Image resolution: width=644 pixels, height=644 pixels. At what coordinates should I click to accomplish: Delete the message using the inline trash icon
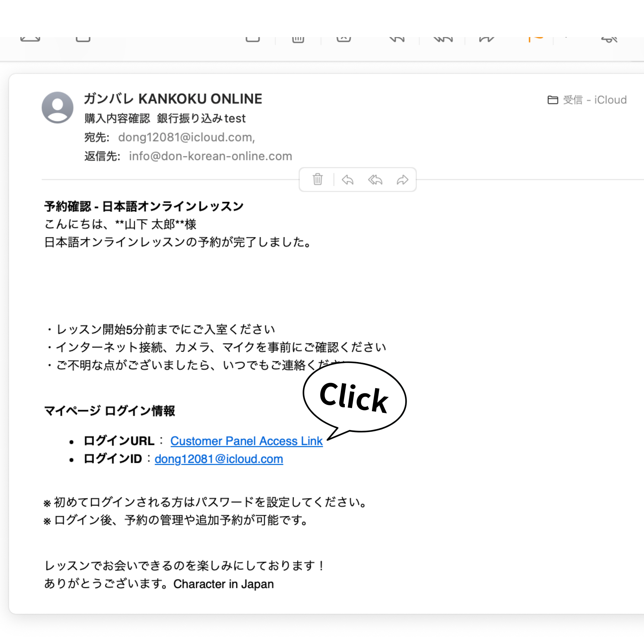(x=317, y=179)
